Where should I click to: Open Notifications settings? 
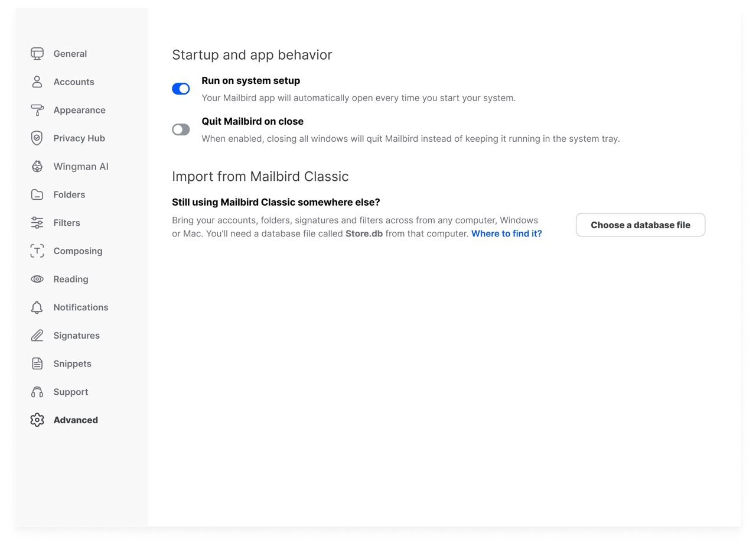click(x=81, y=307)
